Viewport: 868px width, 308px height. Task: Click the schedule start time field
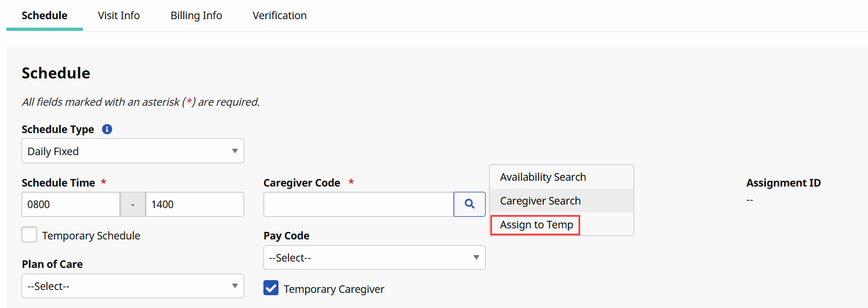coord(70,204)
